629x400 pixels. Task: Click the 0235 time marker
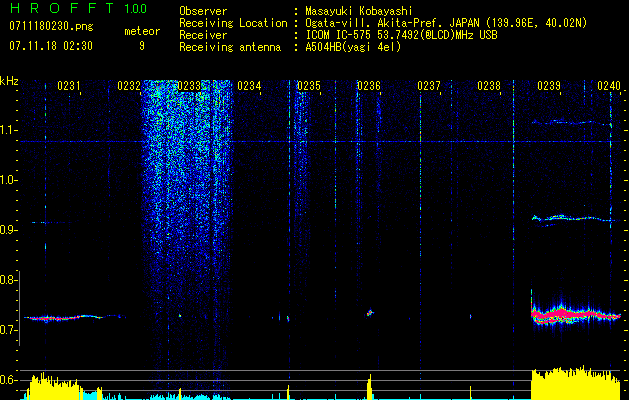[x=309, y=86]
